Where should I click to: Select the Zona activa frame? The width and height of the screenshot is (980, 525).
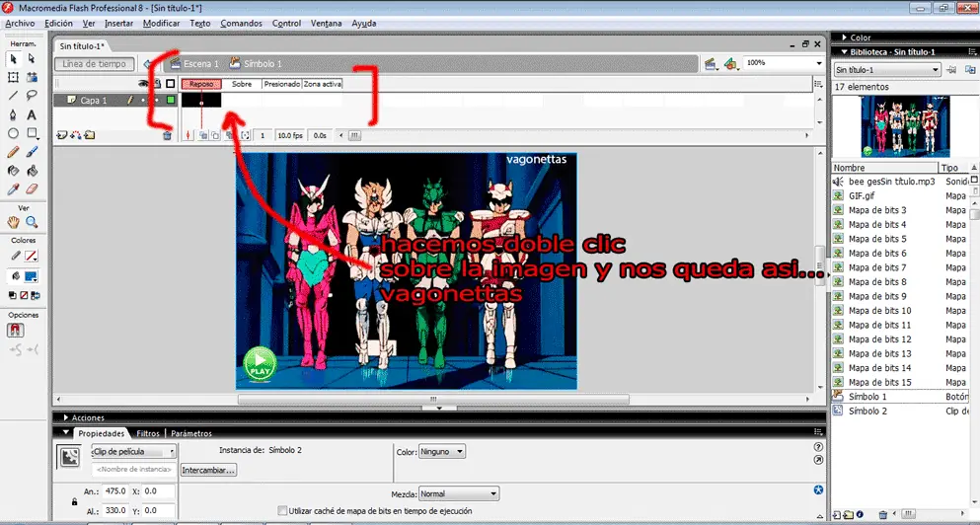pos(323,84)
